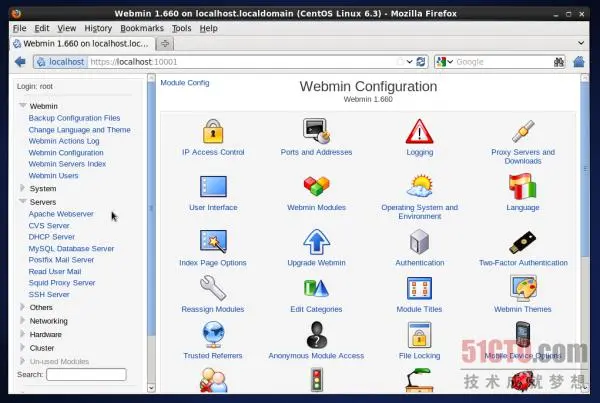Viewport: 600px width, 403px height.
Task: Click the Google search box
Action: click(x=502, y=62)
